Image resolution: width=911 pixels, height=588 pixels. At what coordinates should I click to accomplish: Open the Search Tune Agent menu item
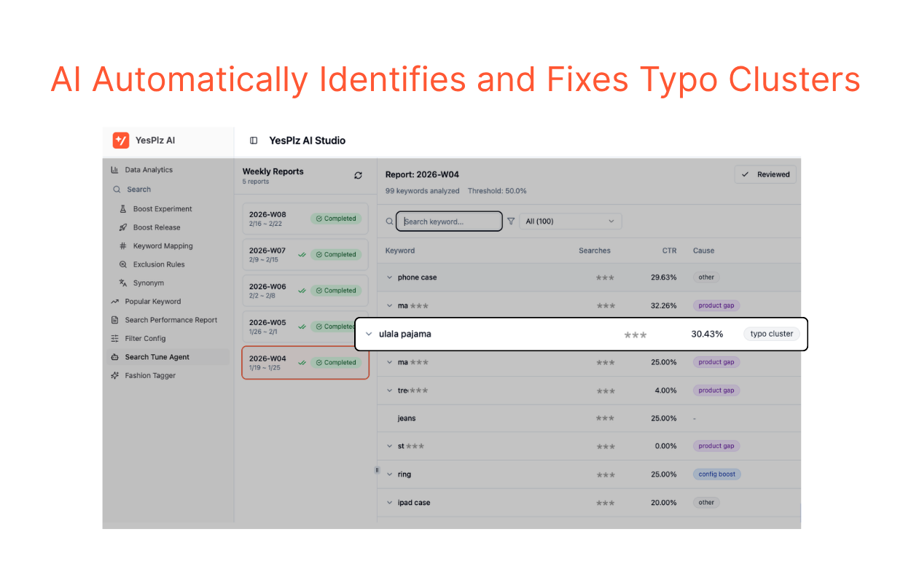click(x=168, y=357)
